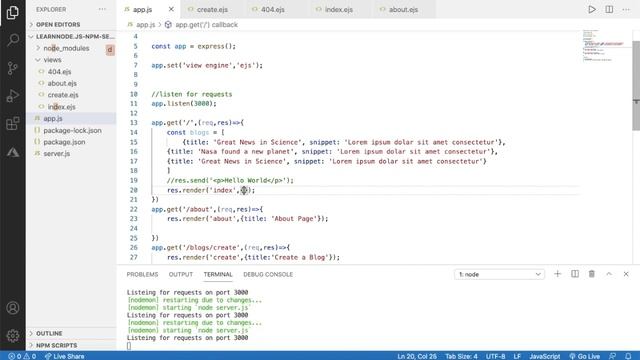Open notifications bell in status bar
Viewport: 640px width, 360px height.
(628, 356)
